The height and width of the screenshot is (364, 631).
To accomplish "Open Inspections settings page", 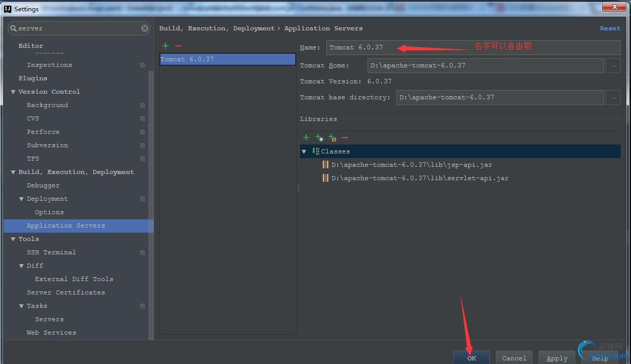I will (49, 65).
